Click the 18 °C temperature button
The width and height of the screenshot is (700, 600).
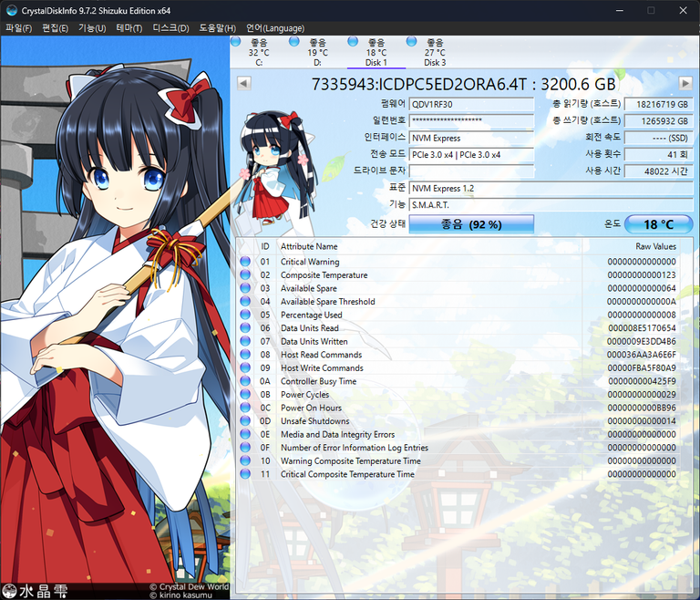[x=658, y=224]
